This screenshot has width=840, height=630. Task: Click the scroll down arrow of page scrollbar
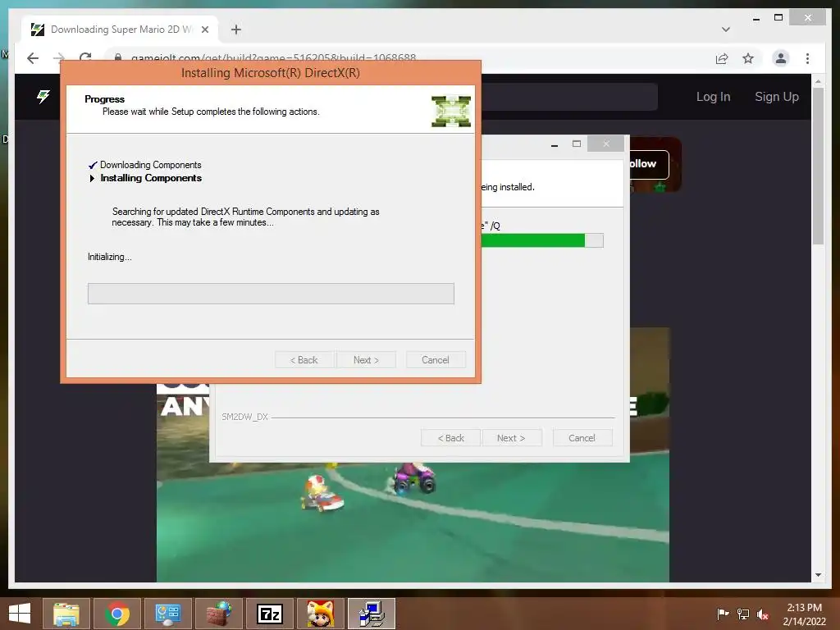tap(818, 575)
